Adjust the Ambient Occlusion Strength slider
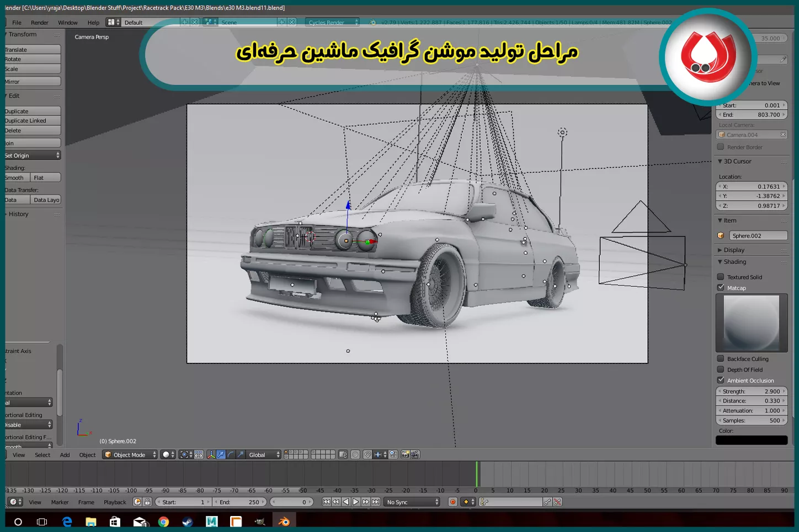Image resolution: width=799 pixels, height=532 pixels. (x=752, y=391)
